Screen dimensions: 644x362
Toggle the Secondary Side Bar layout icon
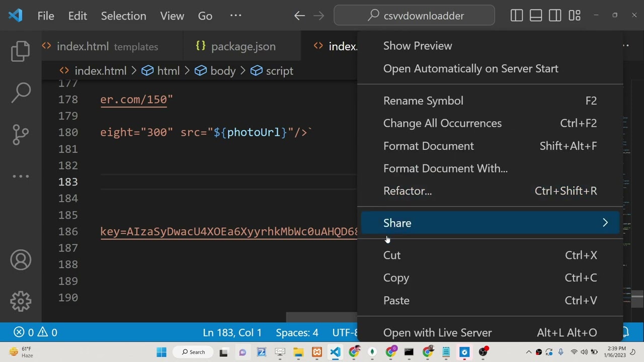(555, 16)
